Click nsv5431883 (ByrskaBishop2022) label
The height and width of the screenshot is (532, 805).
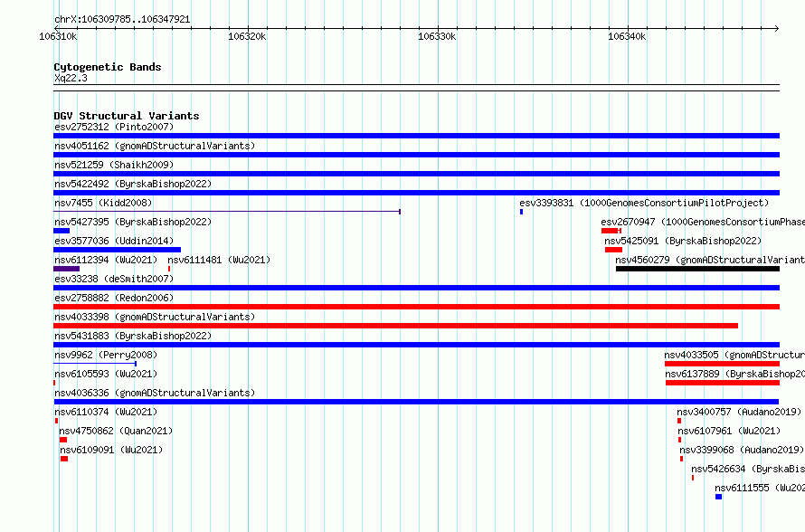click(133, 336)
